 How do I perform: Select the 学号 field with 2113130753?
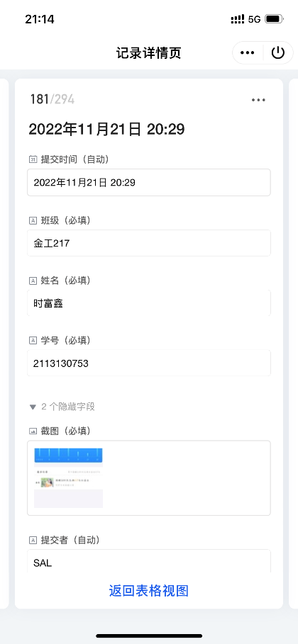coord(149,363)
